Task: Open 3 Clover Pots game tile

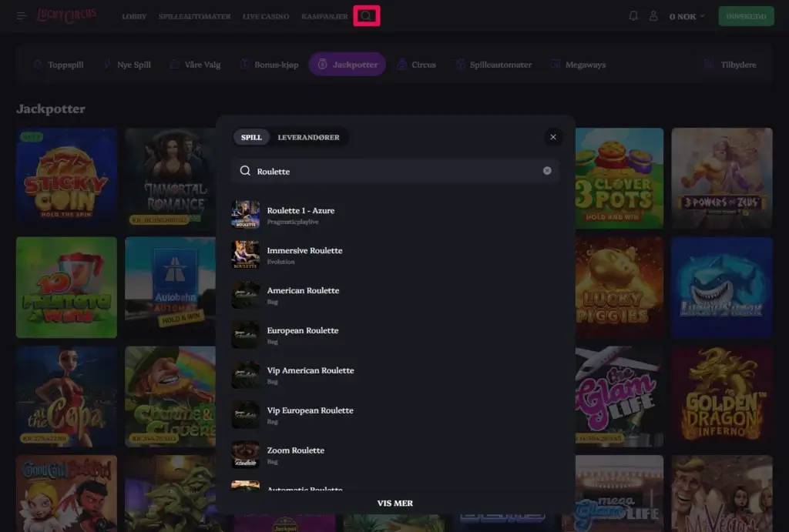Action: [619, 178]
